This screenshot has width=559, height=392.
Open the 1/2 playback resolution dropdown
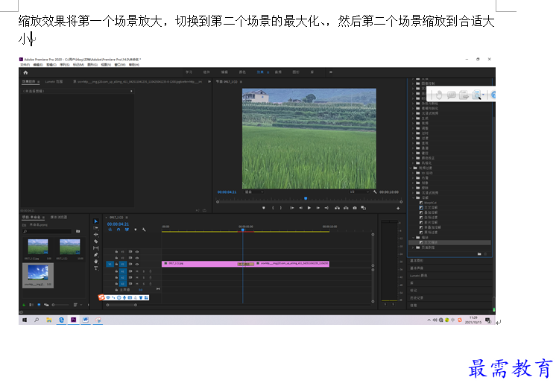click(x=359, y=192)
